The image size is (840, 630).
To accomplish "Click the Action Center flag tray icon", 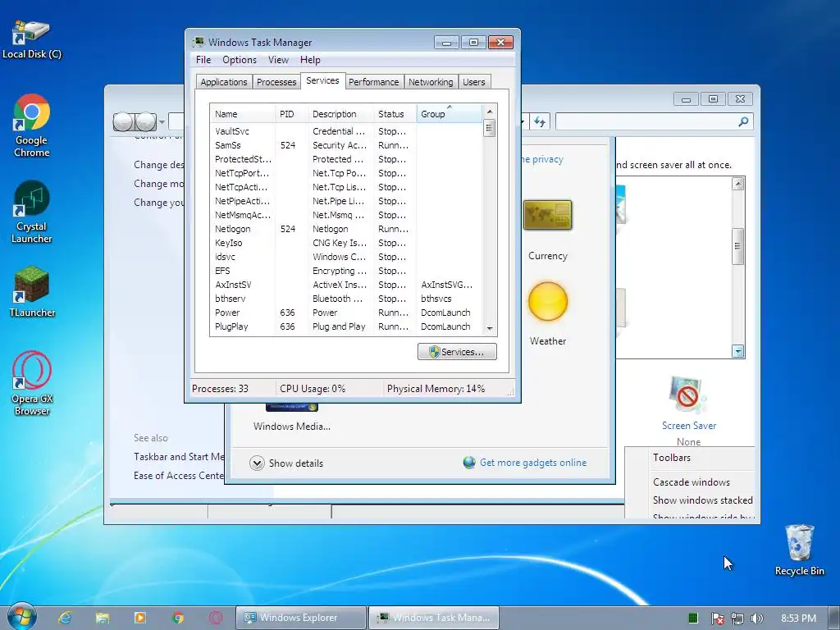I will pos(717,619).
